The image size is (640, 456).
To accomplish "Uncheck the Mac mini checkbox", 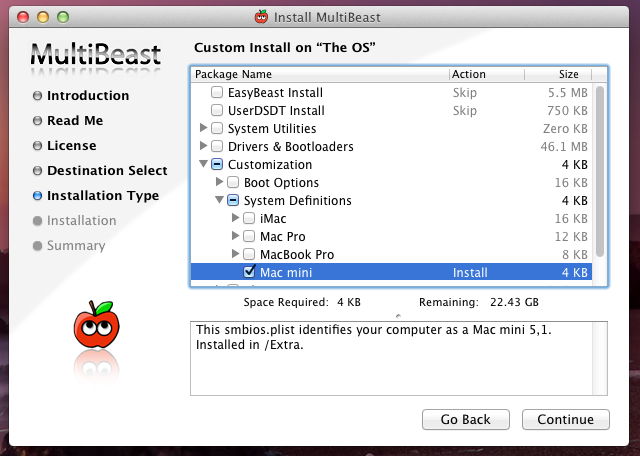I will tap(249, 271).
